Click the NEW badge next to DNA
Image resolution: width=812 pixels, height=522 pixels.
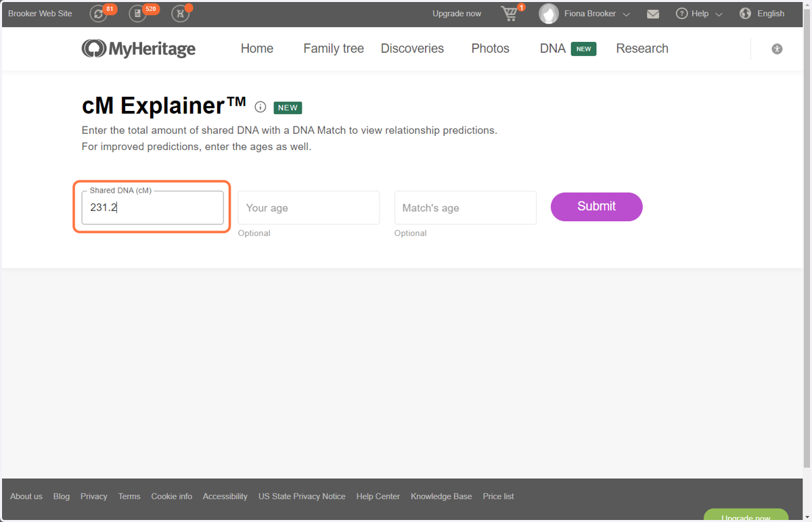(584, 49)
